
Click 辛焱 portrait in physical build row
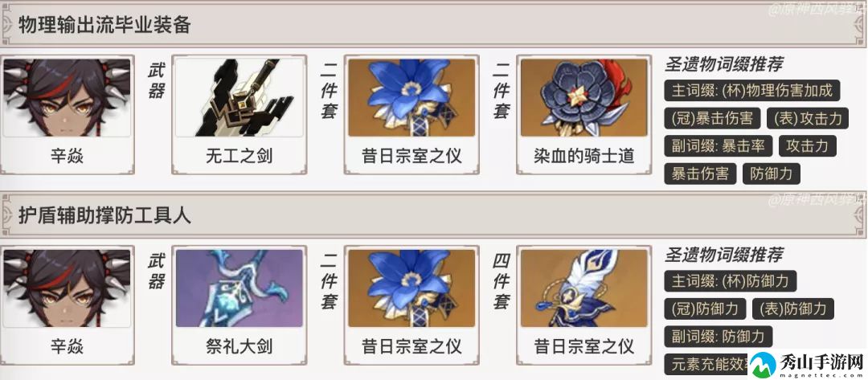(67, 98)
